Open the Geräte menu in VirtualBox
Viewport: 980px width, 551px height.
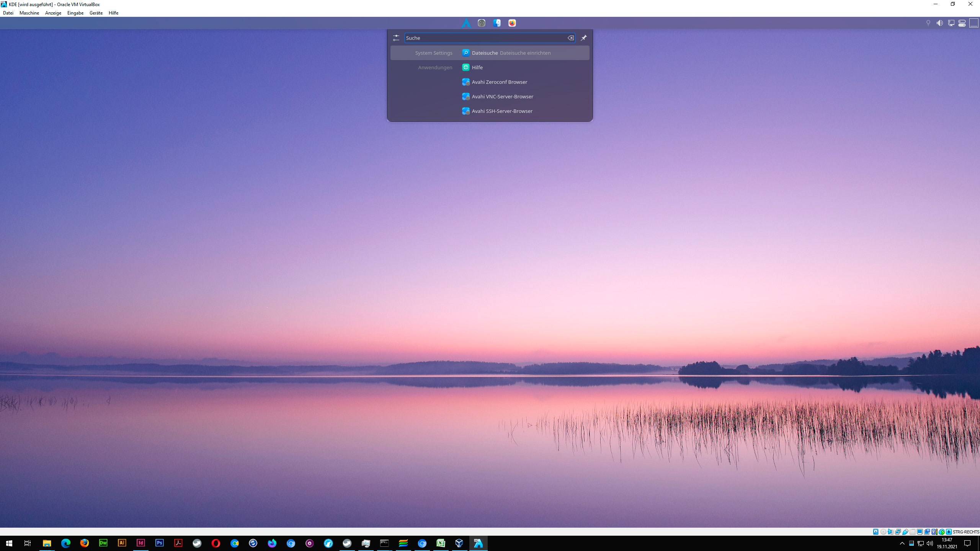(96, 13)
